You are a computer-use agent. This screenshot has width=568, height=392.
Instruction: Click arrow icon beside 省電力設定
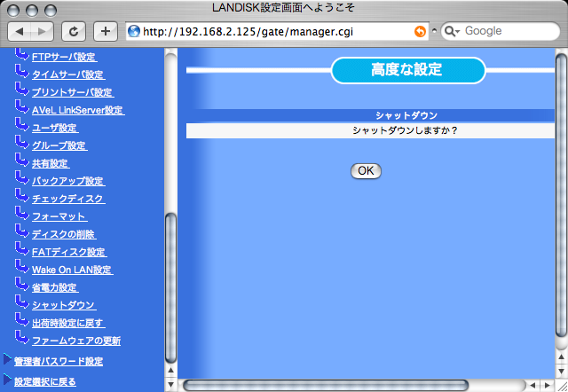coord(21,284)
